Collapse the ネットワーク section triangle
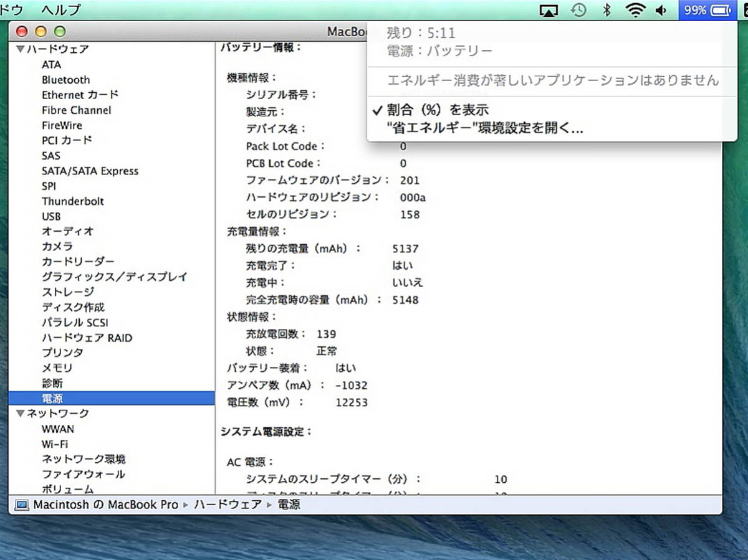Viewport: 748px width, 560px height. (21, 414)
